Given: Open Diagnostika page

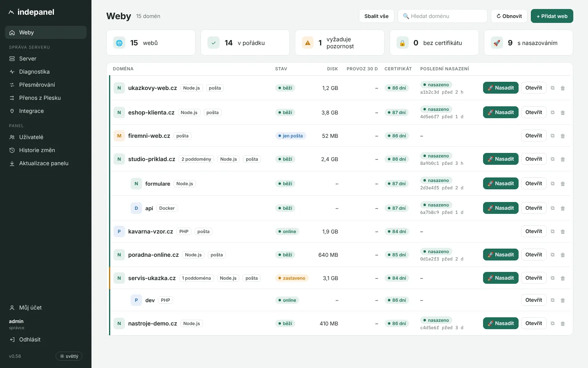Looking at the screenshot, I should 46,72.
